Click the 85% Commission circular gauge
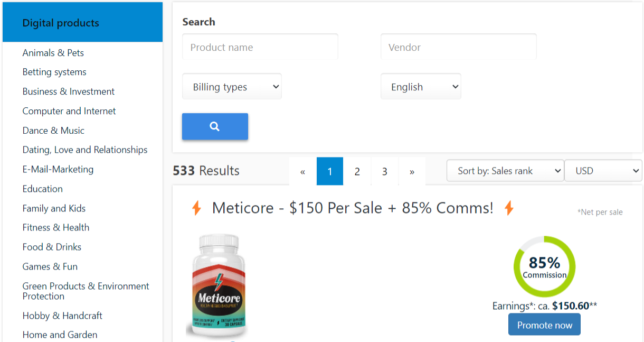 click(x=544, y=266)
